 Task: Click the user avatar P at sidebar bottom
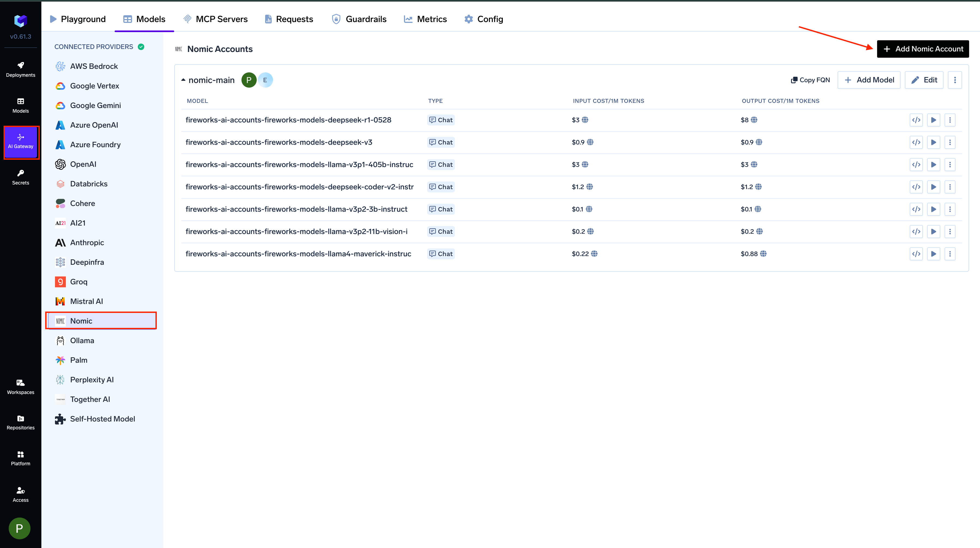click(x=19, y=528)
